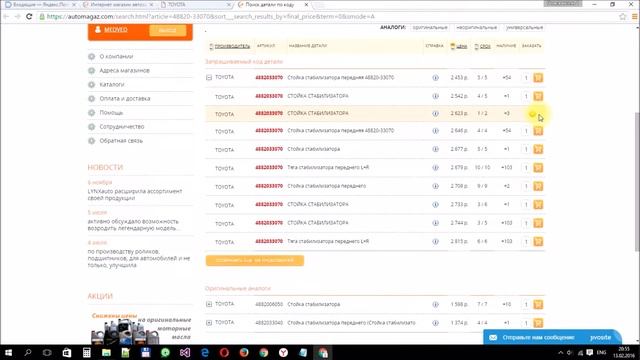Add the 1 598 р. analog to cart
Image resolution: width=640 pixels, height=360 pixels.
538,304
